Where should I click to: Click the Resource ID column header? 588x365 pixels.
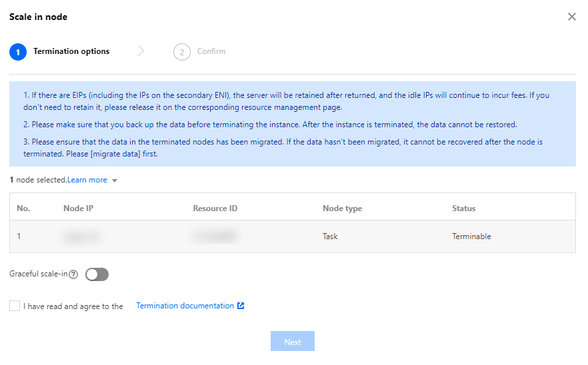tap(215, 208)
